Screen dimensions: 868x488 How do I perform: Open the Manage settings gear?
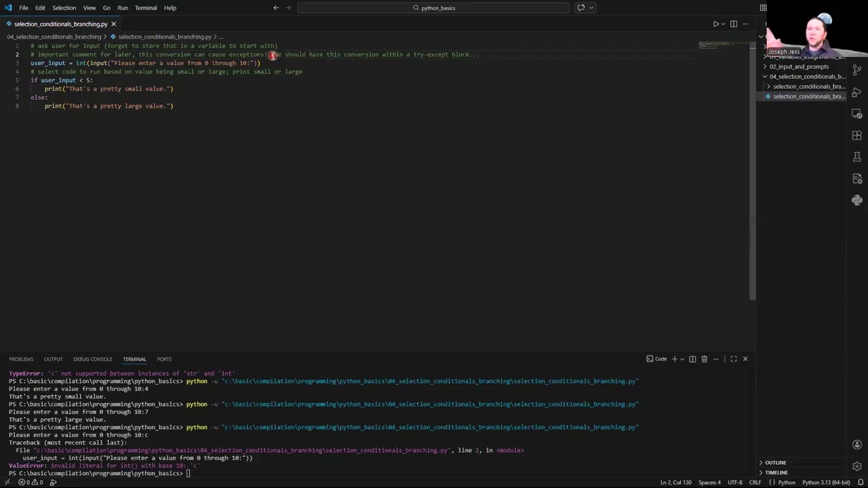(857, 466)
